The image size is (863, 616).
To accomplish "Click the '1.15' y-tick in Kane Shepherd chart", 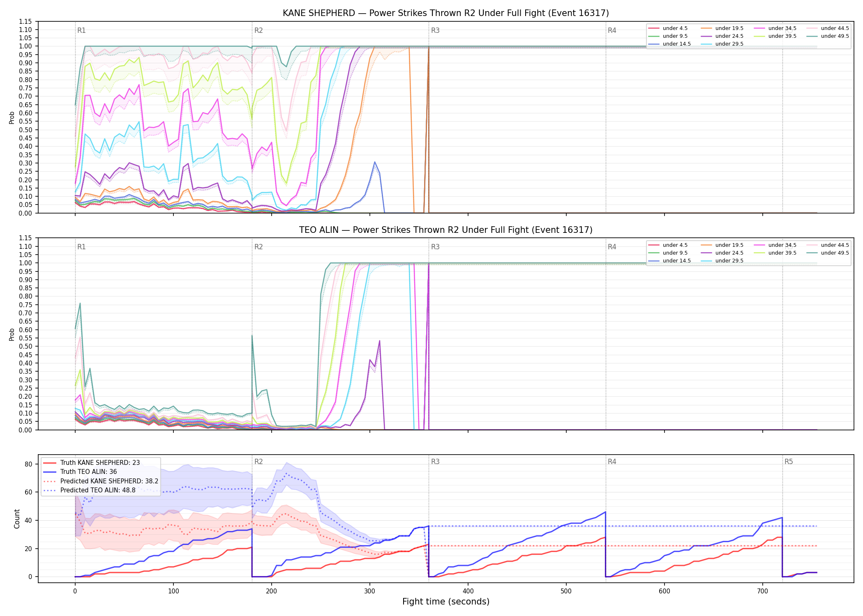I will pos(25,21).
